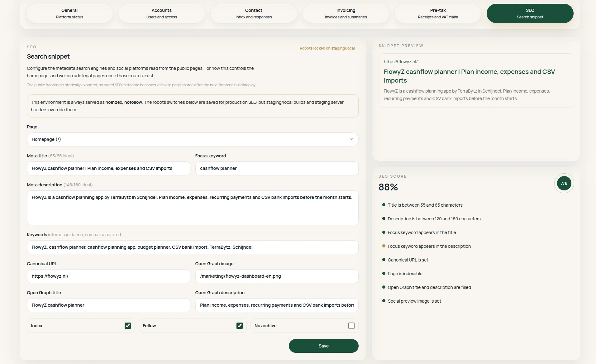This screenshot has width=596, height=364.
Task: Click 'Robots locked on staging/local' notice
Action: (x=327, y=48)
